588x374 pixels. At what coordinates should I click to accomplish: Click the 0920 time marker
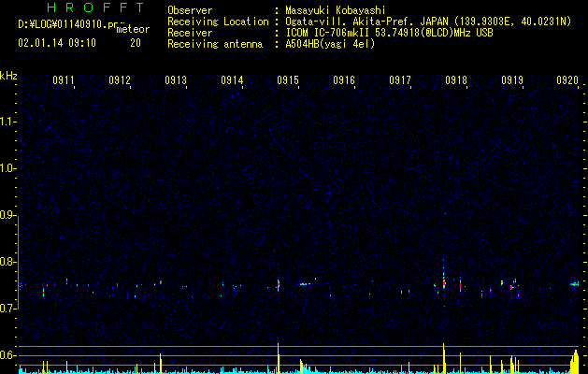pyautogui.click(x=567, y=80)
